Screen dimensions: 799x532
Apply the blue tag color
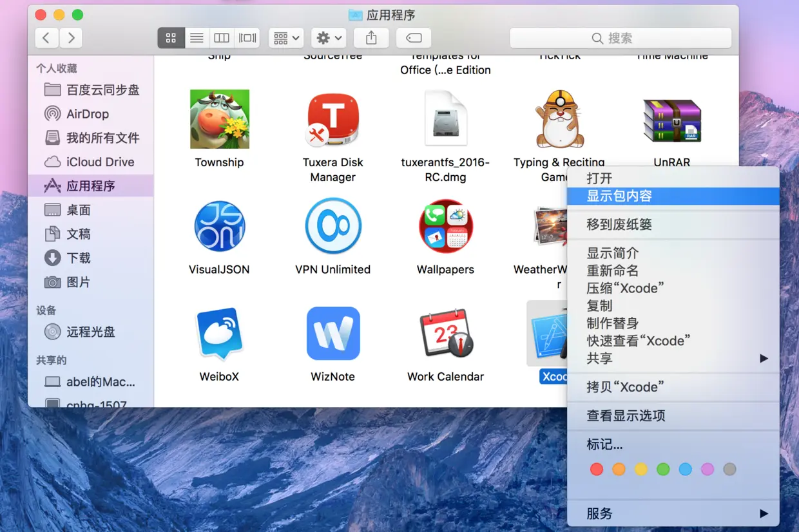pyautogui.click(x=686, y=470)
